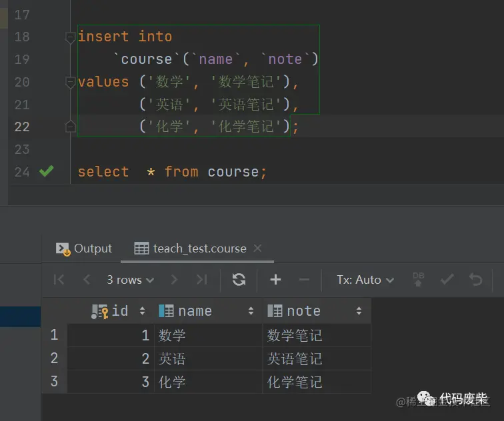Select row number 3 header
504x421 pixels.
click(x=54, y=382)
